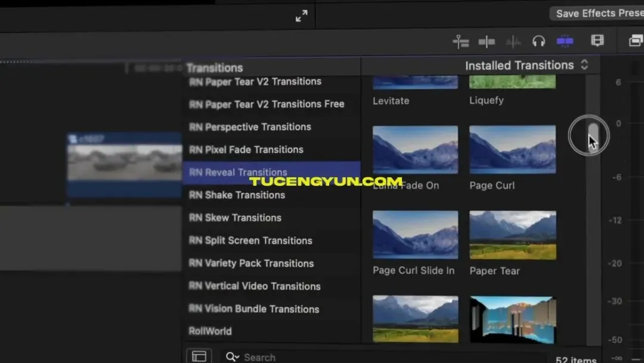Toggle solo headphones icon
The image size is (644, 363).
click(x=538, y=41)
